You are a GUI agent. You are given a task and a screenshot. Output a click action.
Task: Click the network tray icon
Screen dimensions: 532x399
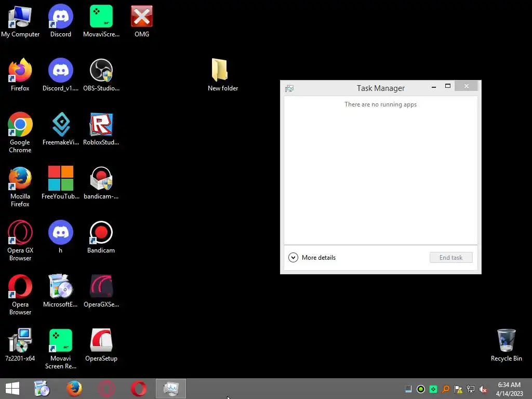471,389
